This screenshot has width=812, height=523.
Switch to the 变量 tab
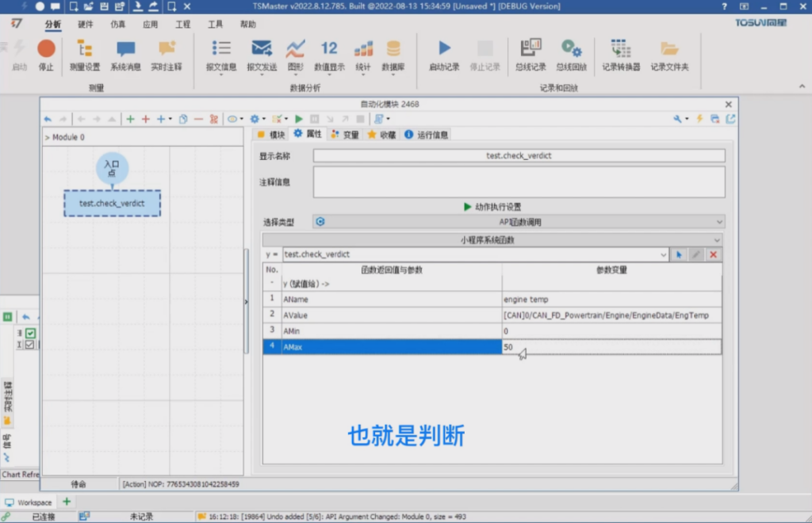[345, 135]
